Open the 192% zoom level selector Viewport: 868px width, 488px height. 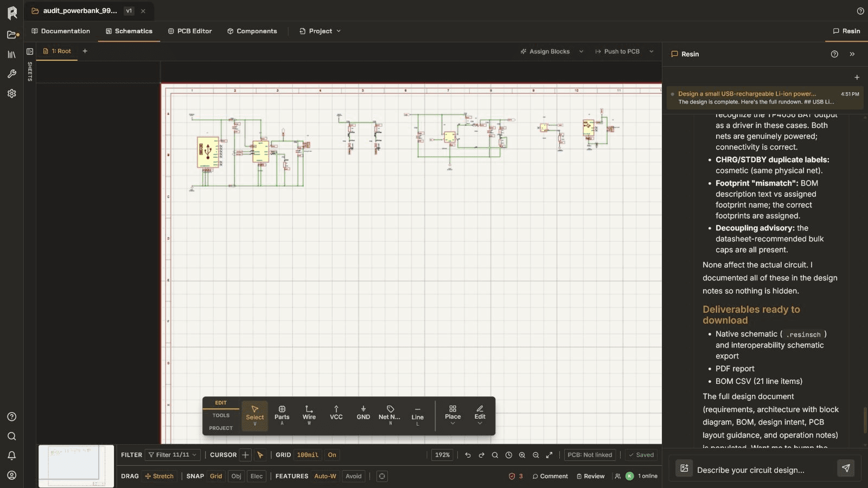pyautogui.click(x=442, y=455)
